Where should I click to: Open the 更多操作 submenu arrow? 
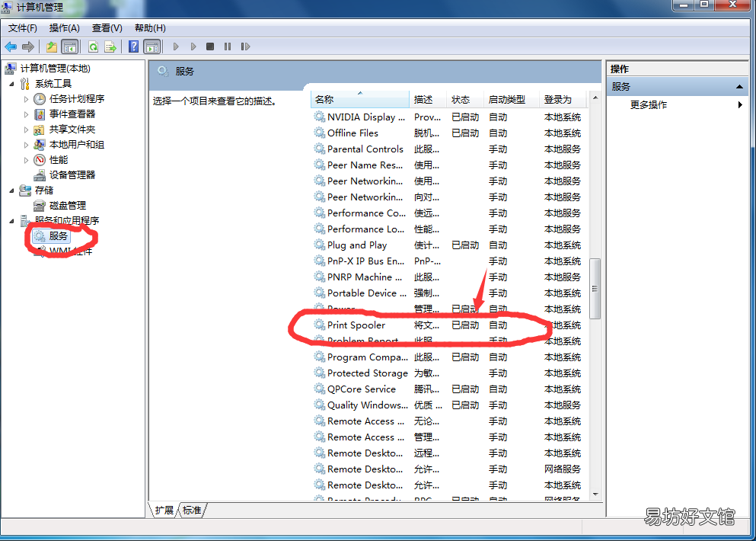tap(740, 104)
